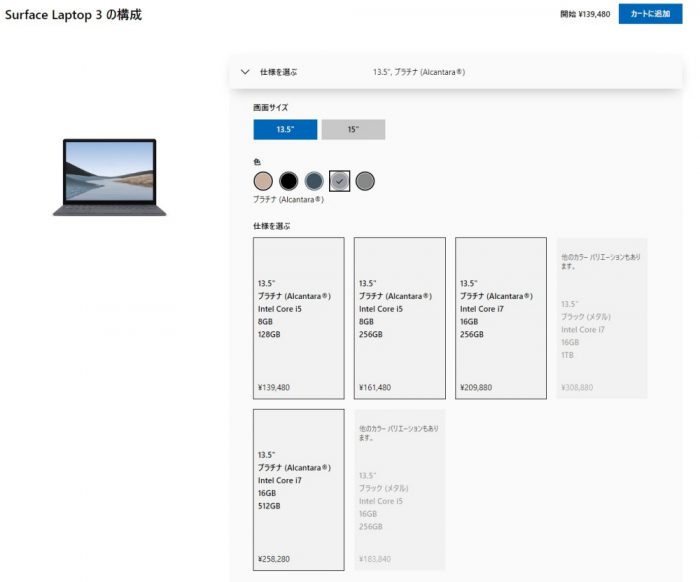Select the 15" screen size option

[353, 129]
